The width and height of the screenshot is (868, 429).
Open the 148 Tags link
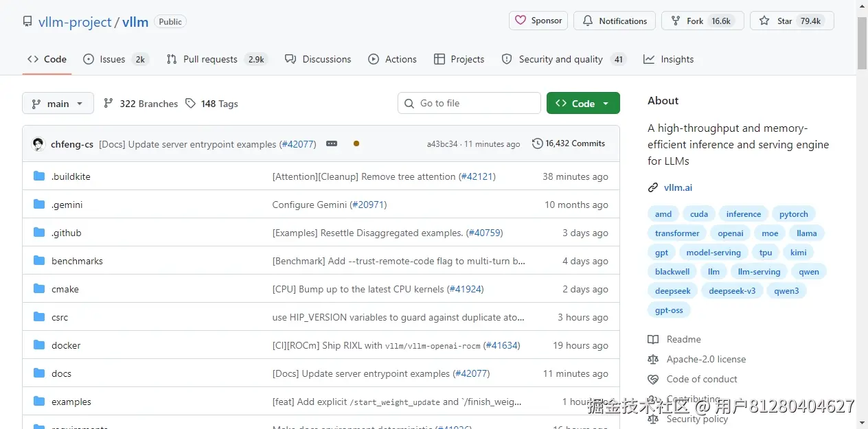[212, 104]
